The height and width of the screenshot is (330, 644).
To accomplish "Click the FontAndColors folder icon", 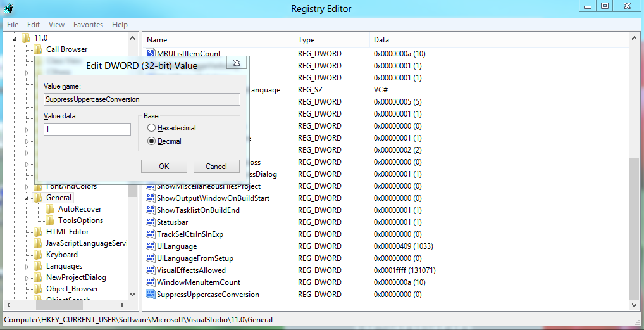I will [x=38, y=187].
